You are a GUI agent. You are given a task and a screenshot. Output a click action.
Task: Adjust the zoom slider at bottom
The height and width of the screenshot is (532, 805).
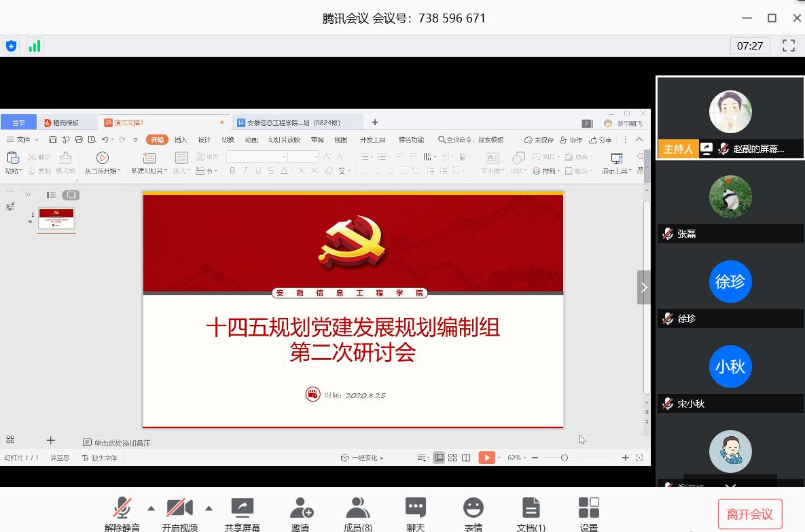tap(565, 457)
